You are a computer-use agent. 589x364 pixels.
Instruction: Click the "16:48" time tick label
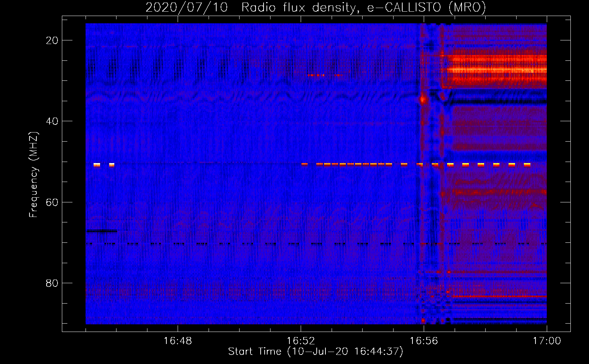click(178, 341)
